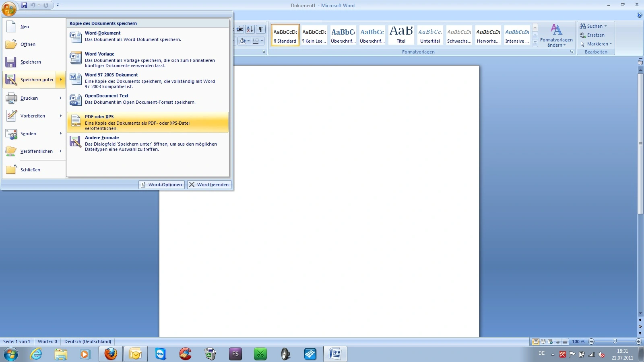
Task: Click the Save icon in quick access toolbar
Action: click(24, 5)
